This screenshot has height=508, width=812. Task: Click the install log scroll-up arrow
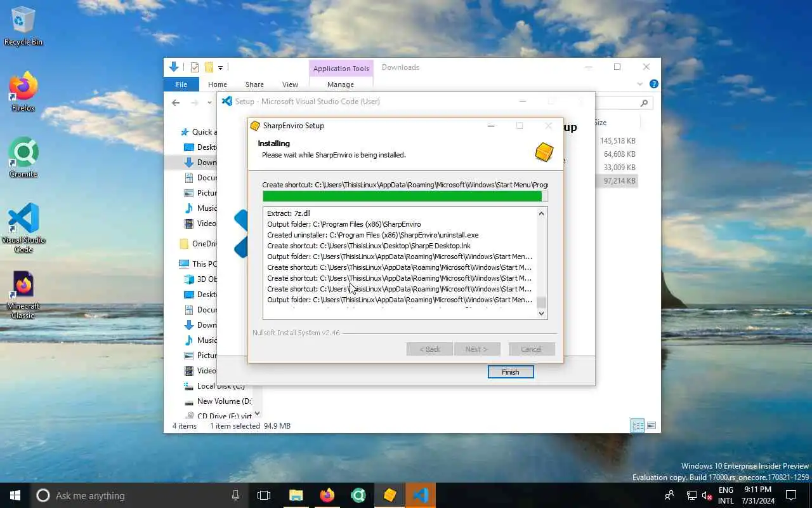541,213
